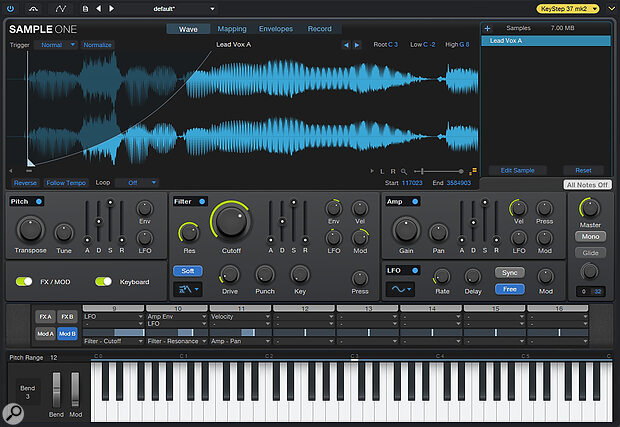Toggle the Filter section enable dot
This screenshot has height=427, width=620.
(x=202, y=202)
